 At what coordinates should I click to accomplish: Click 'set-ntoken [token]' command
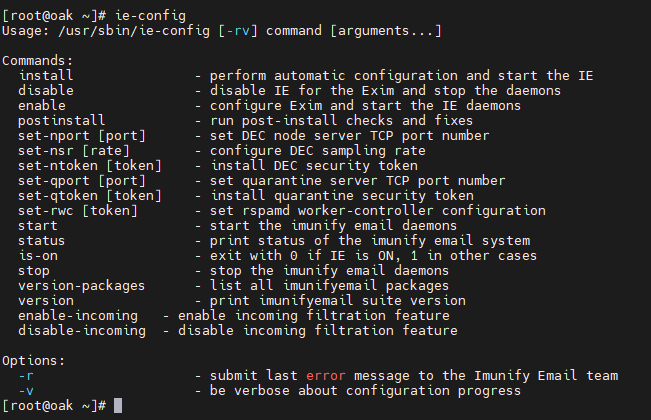(x=90, y=166)
